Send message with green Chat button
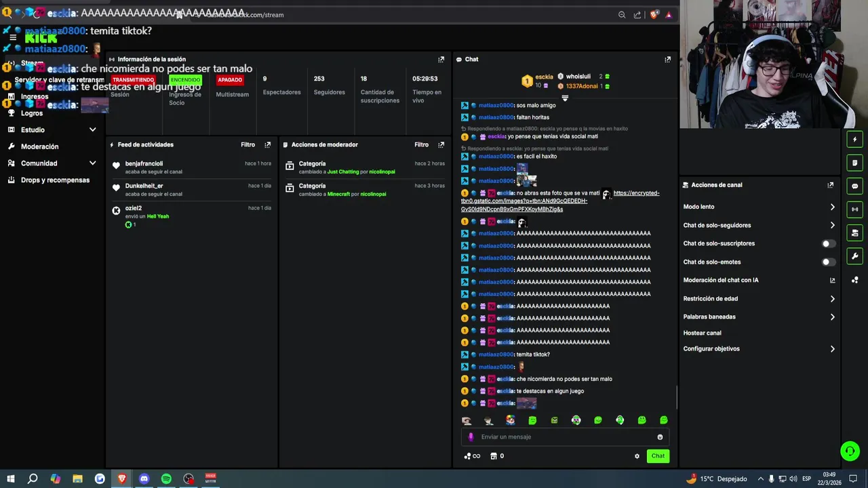The height and width of the screenshot is (488, 868). 658,456
